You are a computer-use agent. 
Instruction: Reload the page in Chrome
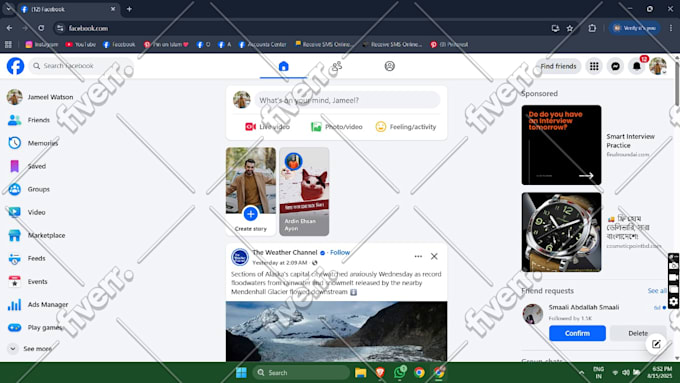[x=41, y=28]
